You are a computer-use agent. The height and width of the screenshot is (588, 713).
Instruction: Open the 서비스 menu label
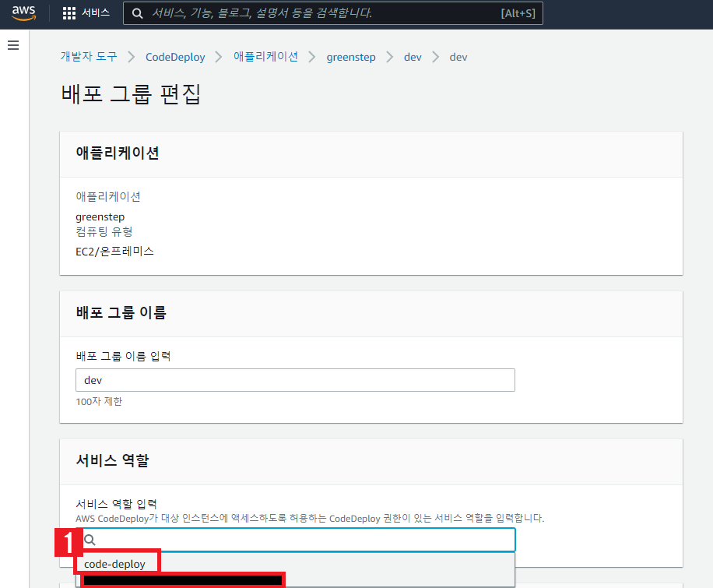[96, 12]
